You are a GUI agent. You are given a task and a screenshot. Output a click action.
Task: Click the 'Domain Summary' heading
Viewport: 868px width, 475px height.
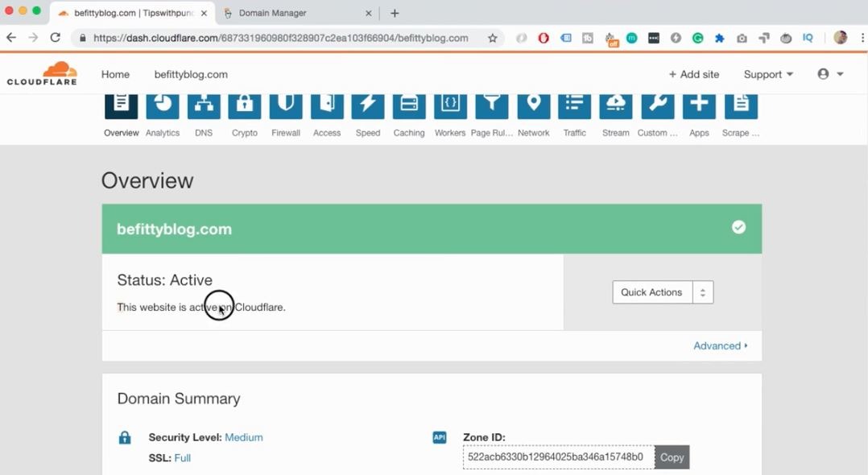click(179, 399)
